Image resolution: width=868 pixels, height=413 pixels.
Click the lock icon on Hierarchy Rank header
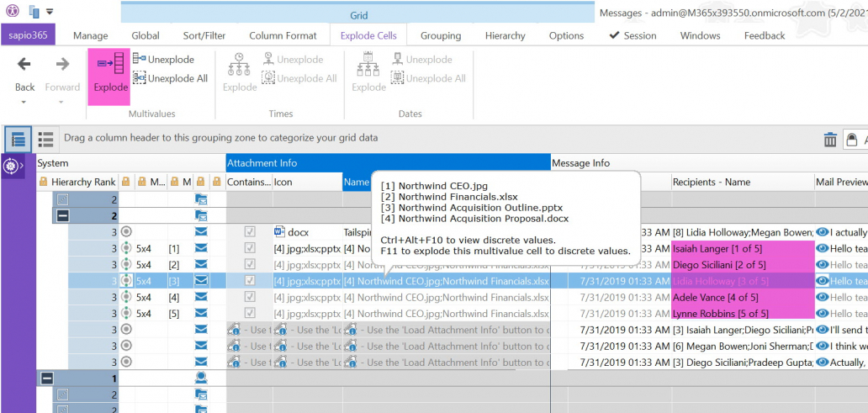tap(43, 182)
